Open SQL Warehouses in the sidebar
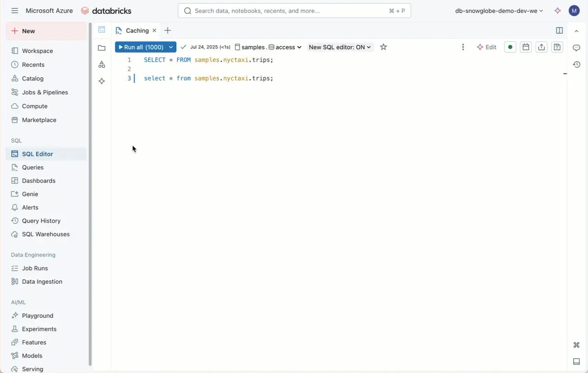Screen dimensions: 588x373 (x=46, y=234)
